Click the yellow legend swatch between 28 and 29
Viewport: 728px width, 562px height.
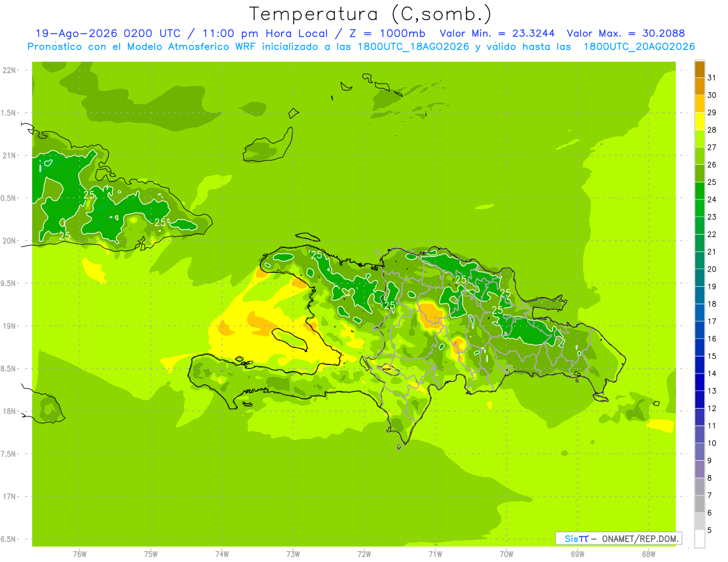click(699, 121)
